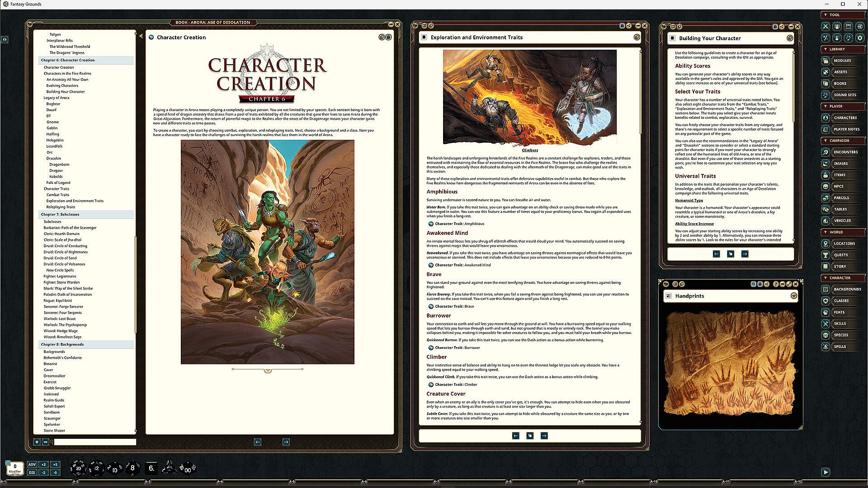Select Combat Traits in table of contents

tap(58, 195)
